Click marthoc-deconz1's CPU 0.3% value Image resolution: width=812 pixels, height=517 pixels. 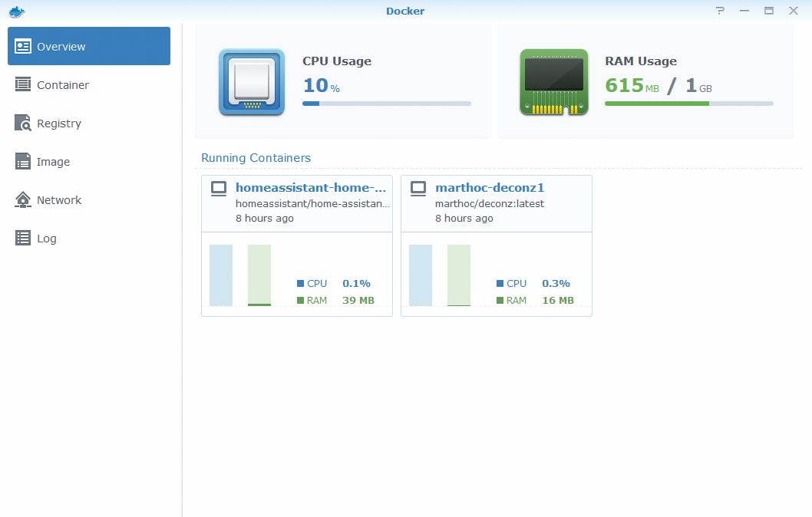(x=556, y=284)
